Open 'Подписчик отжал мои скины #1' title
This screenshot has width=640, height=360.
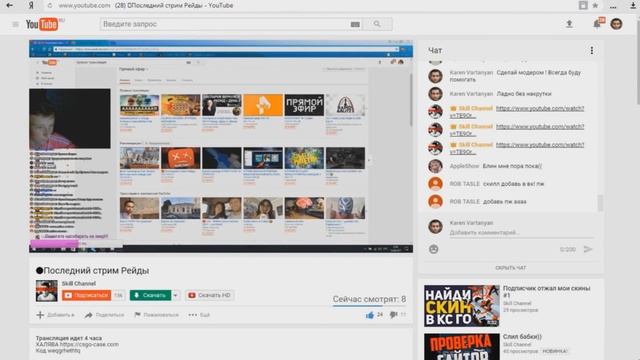tap(547, 291)
